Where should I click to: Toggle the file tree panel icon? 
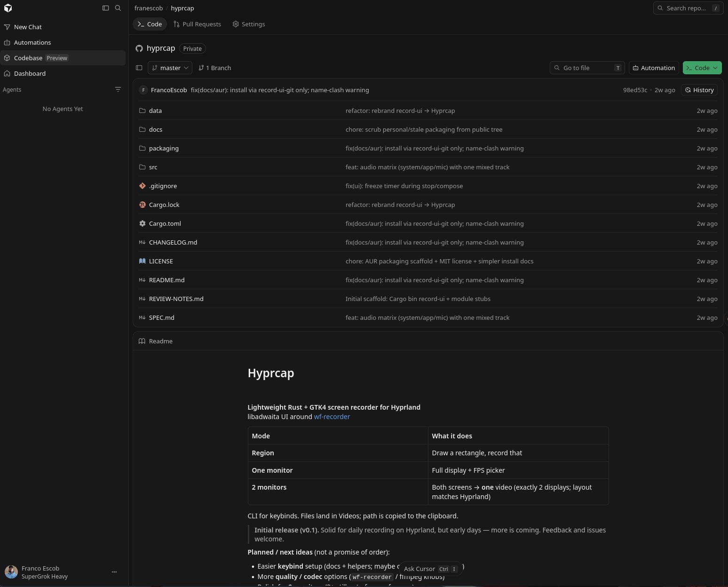coord(139,68)
